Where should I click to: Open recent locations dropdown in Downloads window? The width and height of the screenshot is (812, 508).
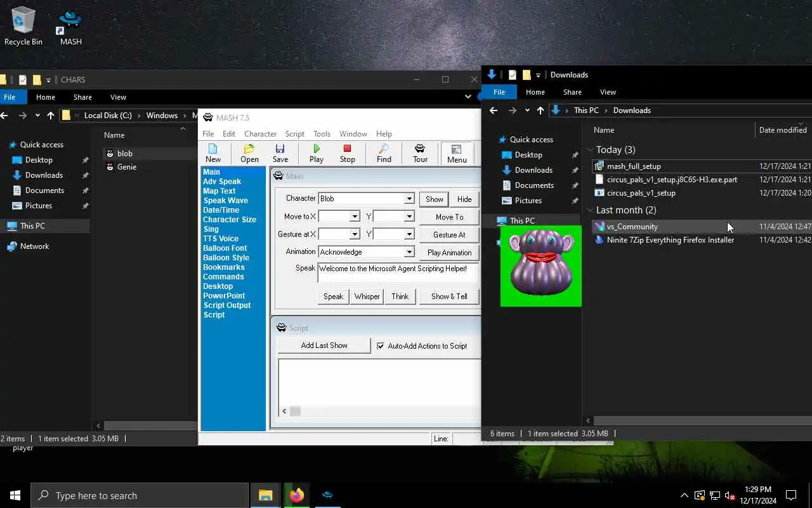click(527, 110)
